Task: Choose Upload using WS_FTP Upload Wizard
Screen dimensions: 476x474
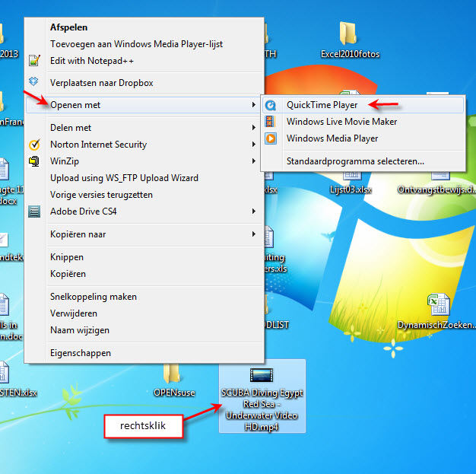Action: (x=144, y=178)
